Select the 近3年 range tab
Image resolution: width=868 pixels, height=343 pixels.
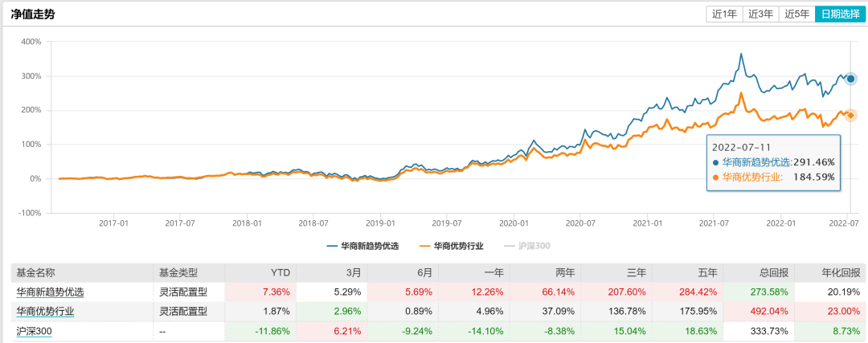click(760, 14)
